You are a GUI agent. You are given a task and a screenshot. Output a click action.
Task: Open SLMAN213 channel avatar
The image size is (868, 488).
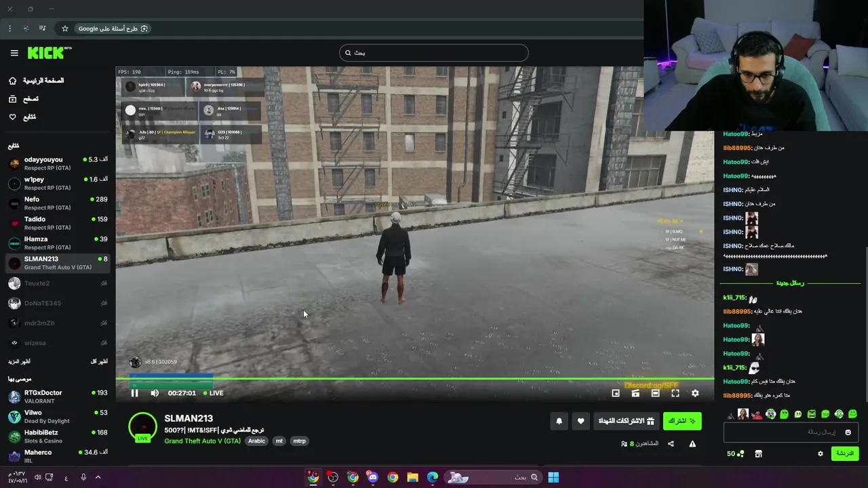click(x=142, y=427)
